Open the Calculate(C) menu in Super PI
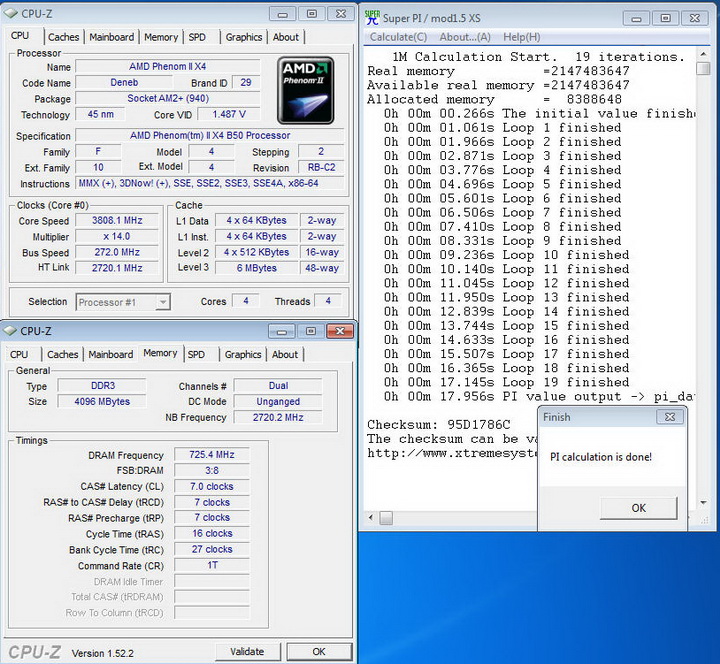Image resolution: width=720 pixels, height=664 pixels. pos(399,37)
